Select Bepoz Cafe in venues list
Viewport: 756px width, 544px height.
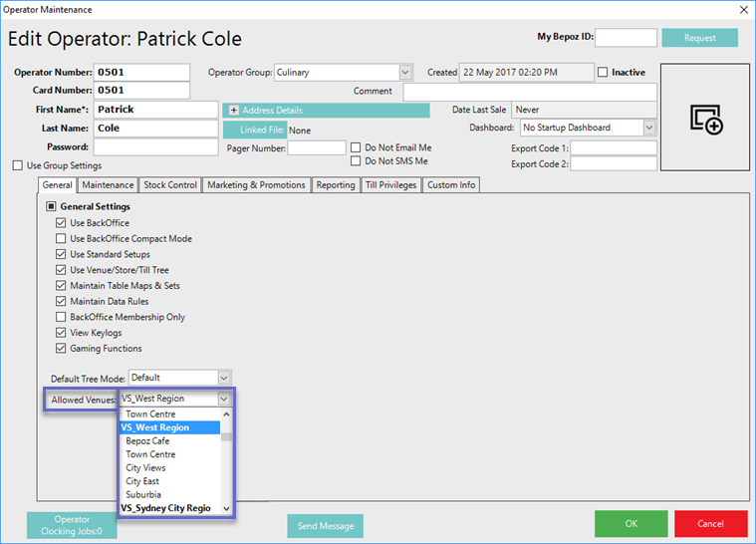tap(147, 440)
